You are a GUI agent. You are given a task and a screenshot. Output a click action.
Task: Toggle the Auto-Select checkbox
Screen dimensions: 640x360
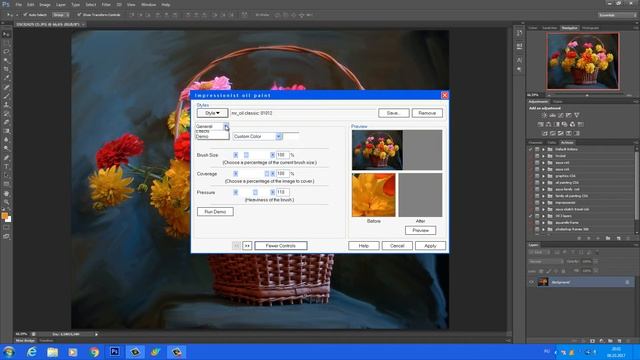point(25,15)
